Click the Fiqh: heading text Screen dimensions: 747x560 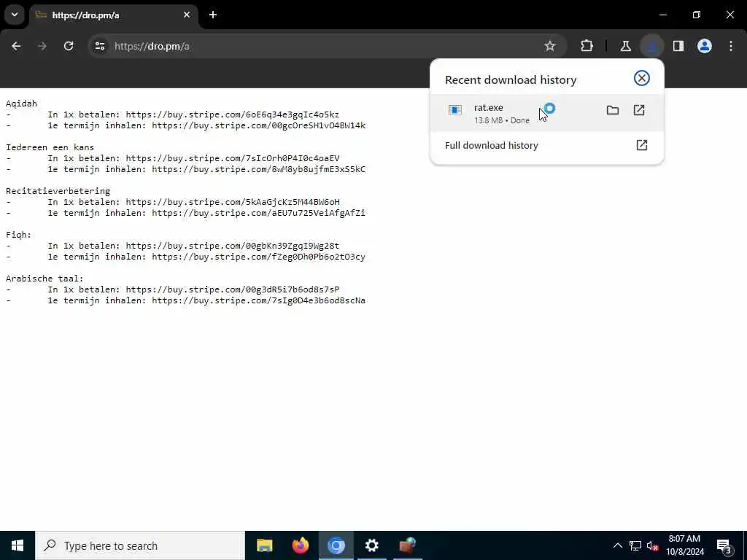tap(18, 235)
